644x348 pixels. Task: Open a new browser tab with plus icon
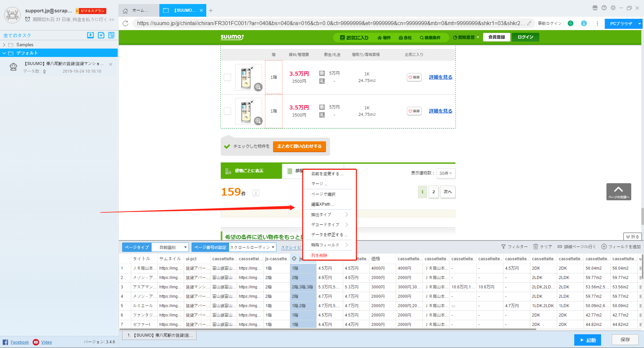211,10
